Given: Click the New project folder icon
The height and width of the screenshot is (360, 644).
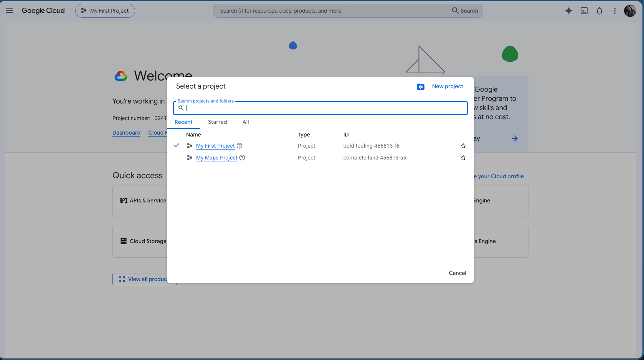Looking at the screenshot, I should [421, 87].
